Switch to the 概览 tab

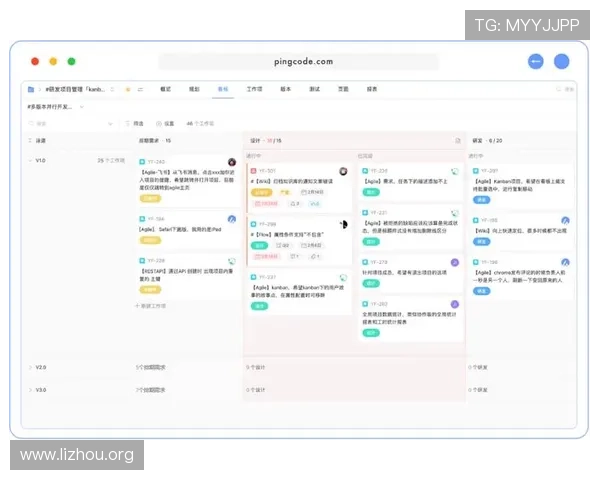[165, 89]
